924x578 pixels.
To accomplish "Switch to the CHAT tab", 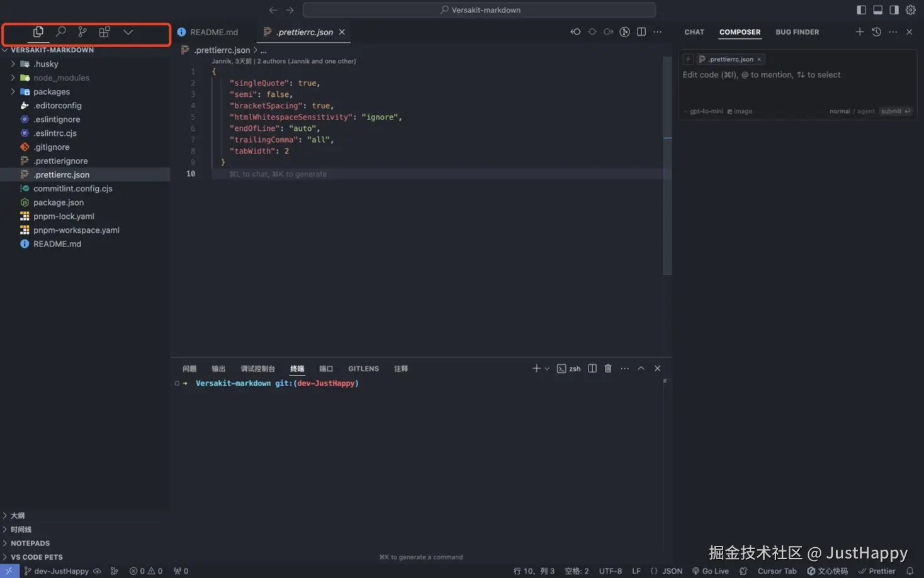I will [694, 32].
